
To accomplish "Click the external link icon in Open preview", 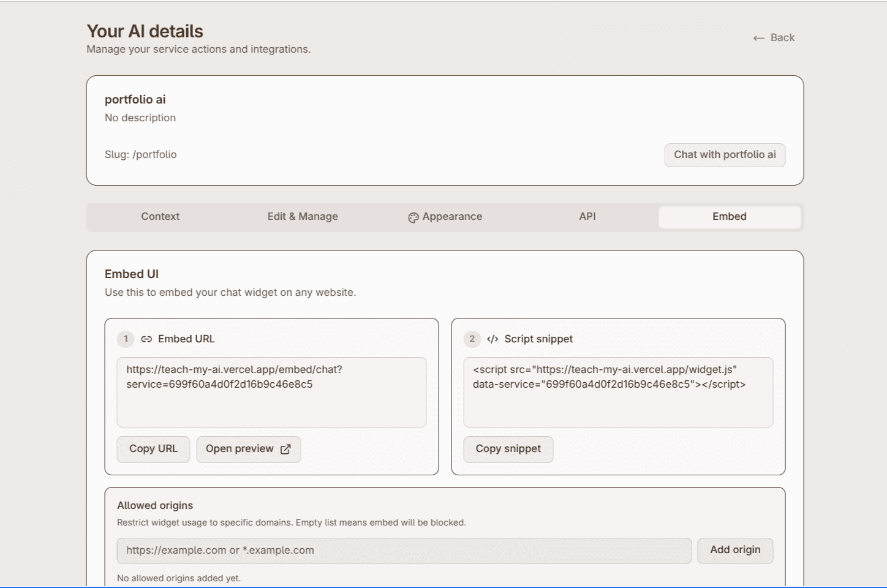I will (285, 450).
